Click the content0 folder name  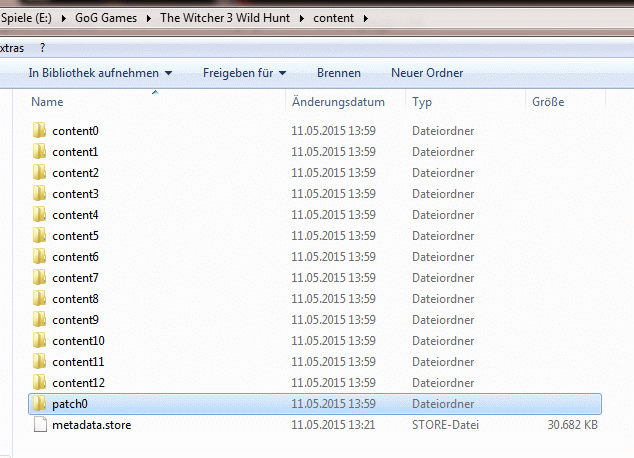pos(75,131)
